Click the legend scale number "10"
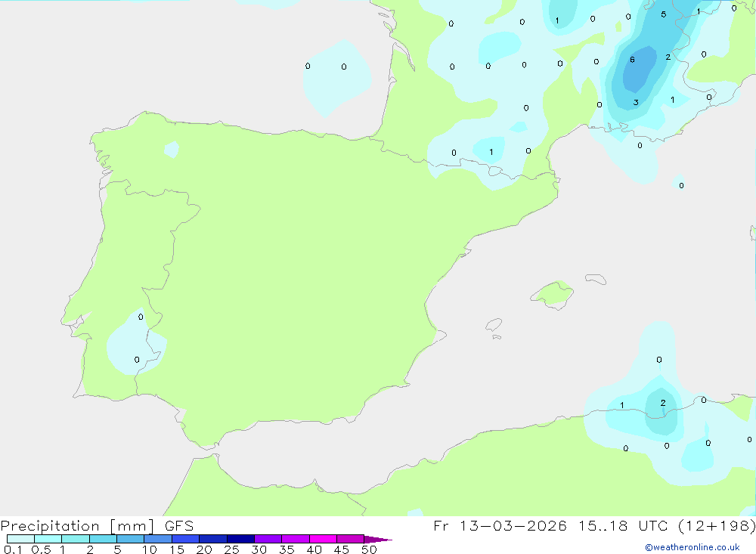This screenshot has height=554, width=756. tap(150, 549)
